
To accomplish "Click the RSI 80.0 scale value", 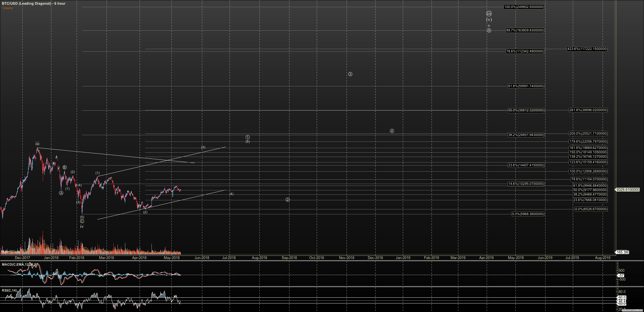I will (622, 292).
